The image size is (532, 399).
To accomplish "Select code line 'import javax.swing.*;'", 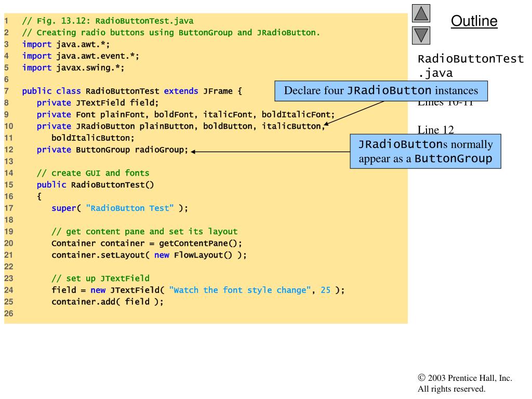I will pyautogui.click(x=73, y=68).
